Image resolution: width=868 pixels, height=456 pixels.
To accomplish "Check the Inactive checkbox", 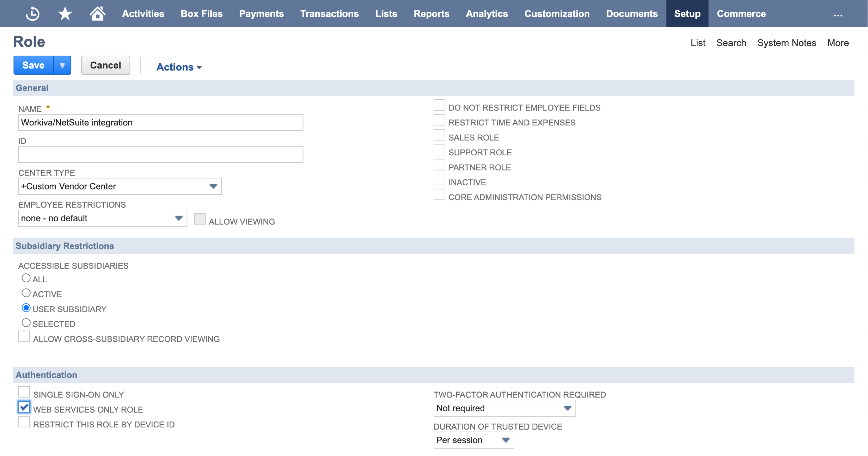I will [439, 180].
